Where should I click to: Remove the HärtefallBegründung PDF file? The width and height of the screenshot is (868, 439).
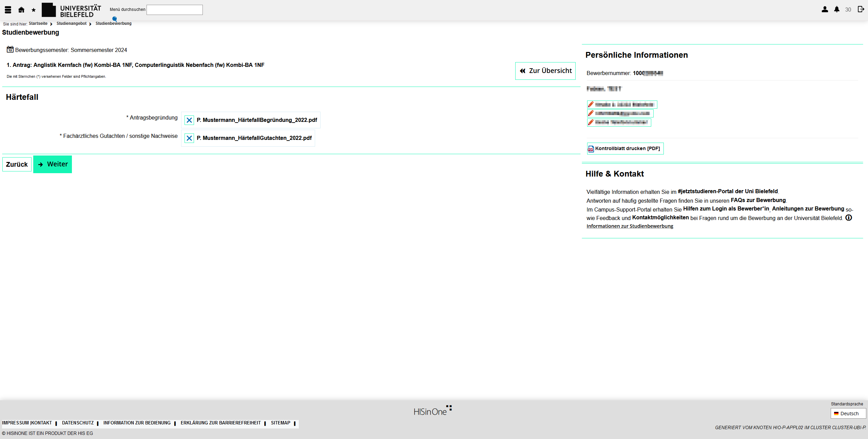189,120
